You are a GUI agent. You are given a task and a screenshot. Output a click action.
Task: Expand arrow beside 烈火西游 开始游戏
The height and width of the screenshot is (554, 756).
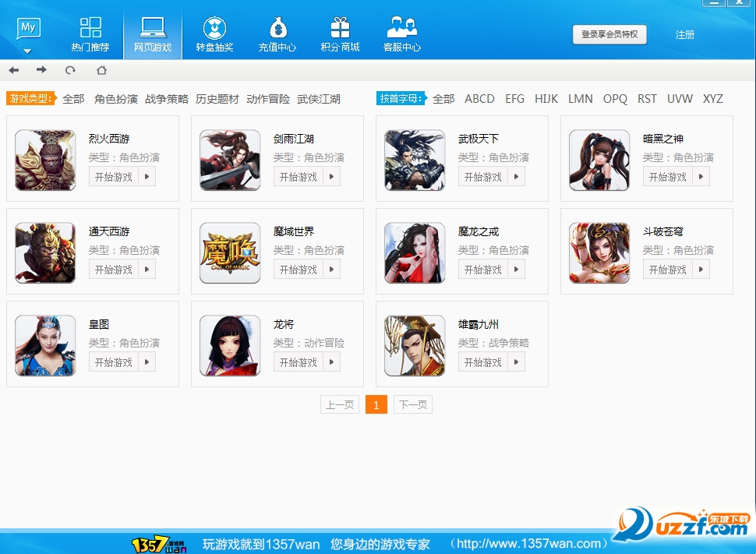click(x=147, y=177)
